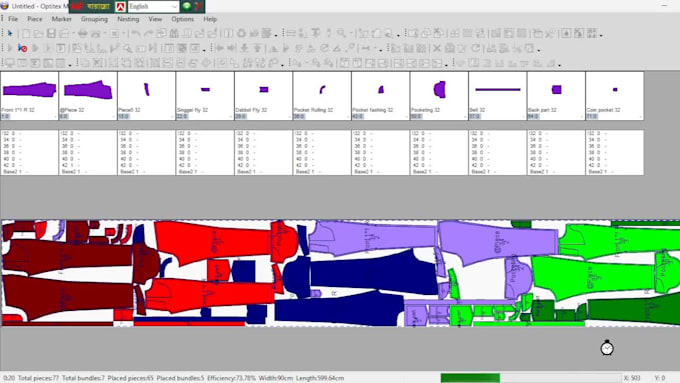The image size is (680, 383).
Task: Open the Nesting menu
Action: click(128, 19)
